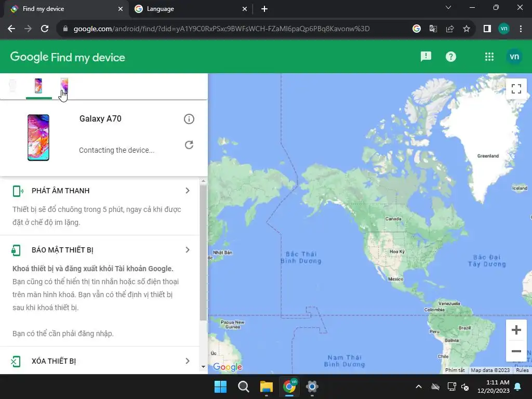Select the BẢO MẬT THIẾT BỊ option label
The height and width of the screenshot is (399, 532).
62,250
